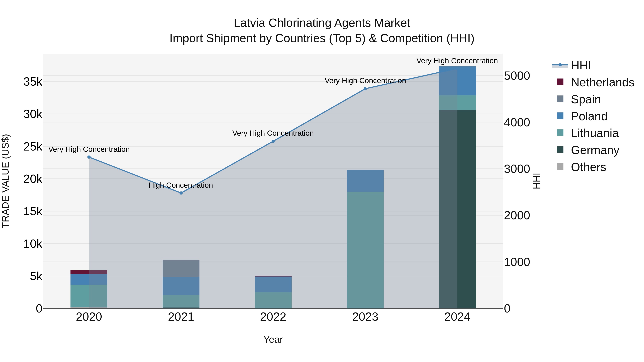Toggle the Germany legend entry

588,150
